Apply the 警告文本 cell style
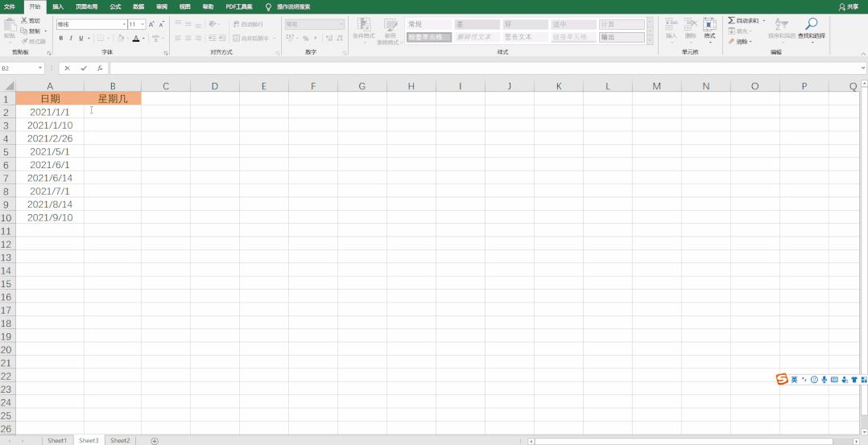The image size is (868, 445). [x=525, y=37]
